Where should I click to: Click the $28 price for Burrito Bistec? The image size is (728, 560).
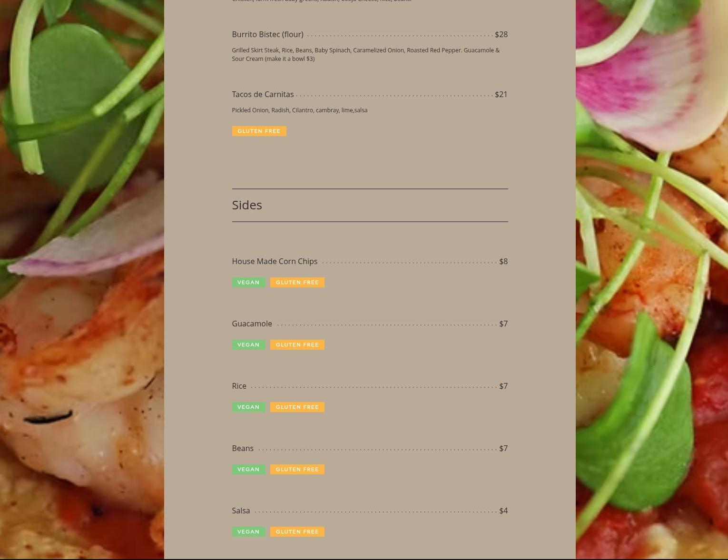pyautogui.click(x=501, y=34)
